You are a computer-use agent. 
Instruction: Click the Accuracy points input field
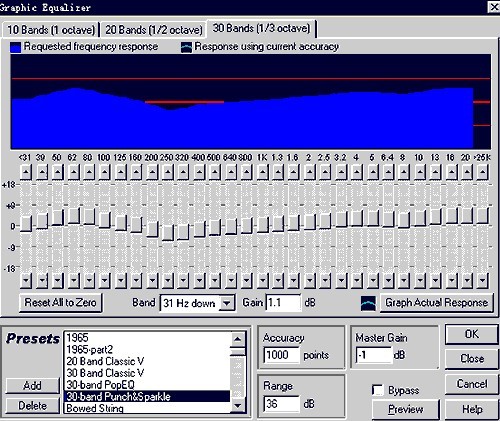coord(282,355)
